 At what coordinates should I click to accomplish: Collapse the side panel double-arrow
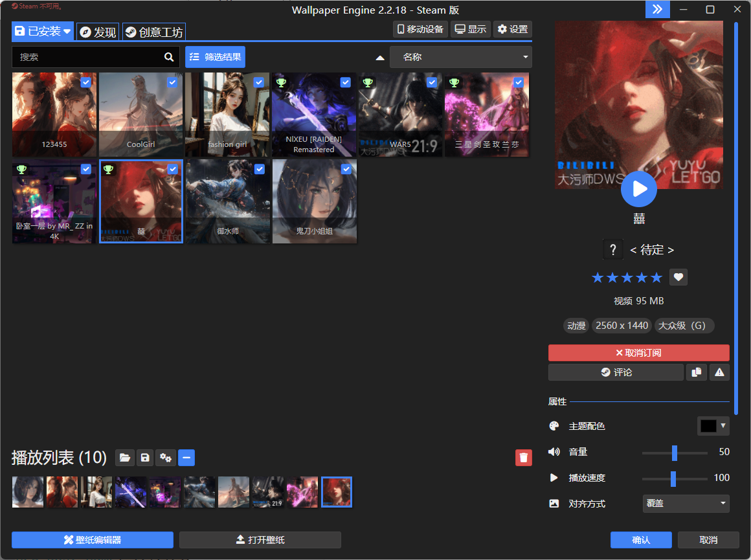658,10
